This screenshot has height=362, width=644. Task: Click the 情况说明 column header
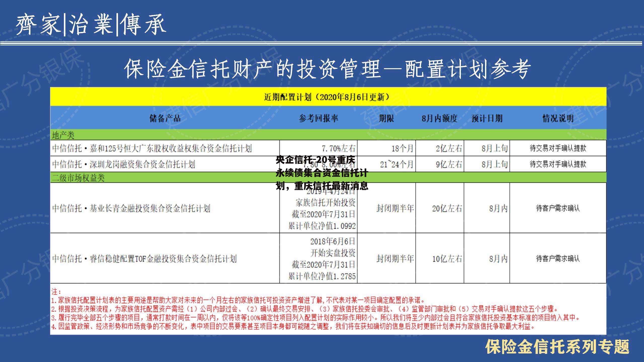coord(558,118)
